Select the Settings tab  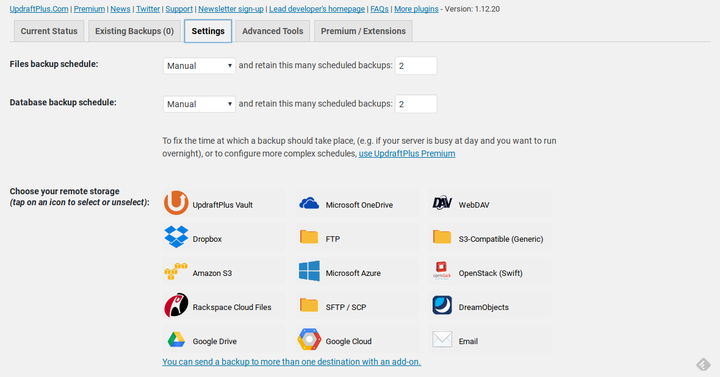coord(208,31)
